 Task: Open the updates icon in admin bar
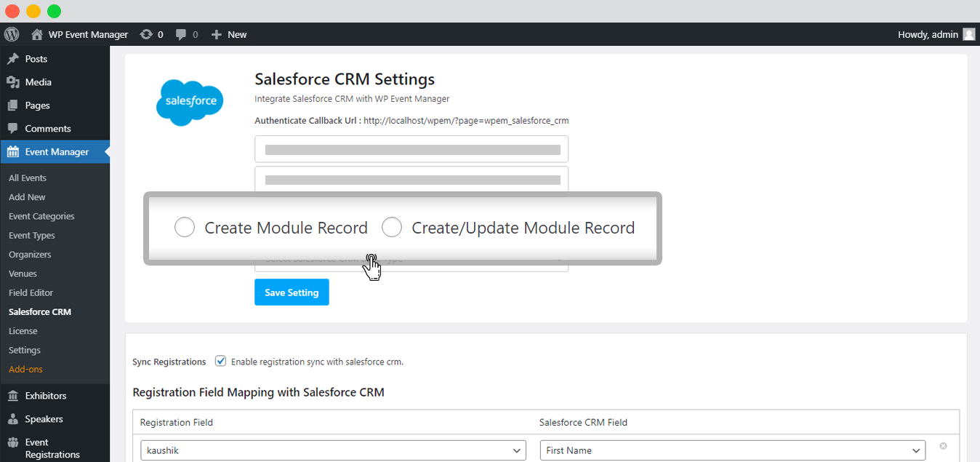pos(146,34)
